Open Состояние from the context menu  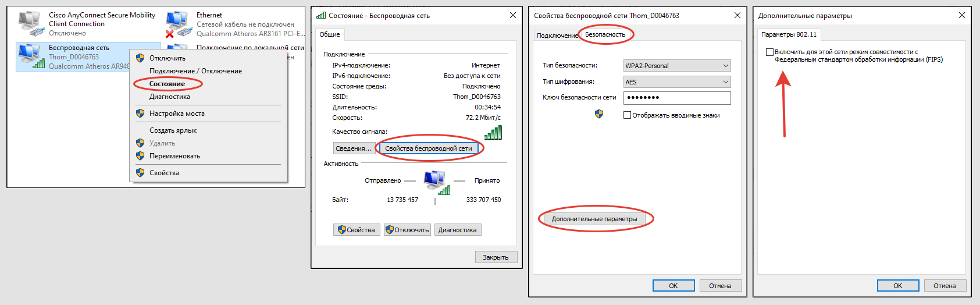pyautogui.click(x=167, y=84)
